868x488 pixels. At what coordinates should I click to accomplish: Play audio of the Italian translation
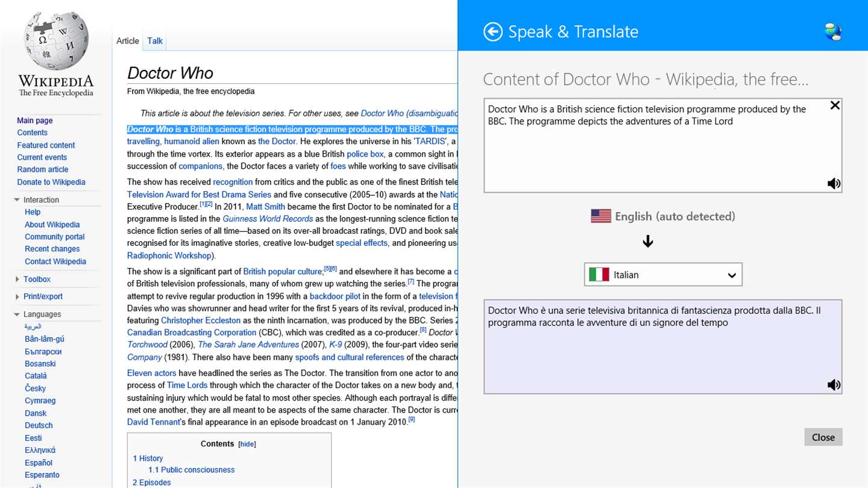834,385
